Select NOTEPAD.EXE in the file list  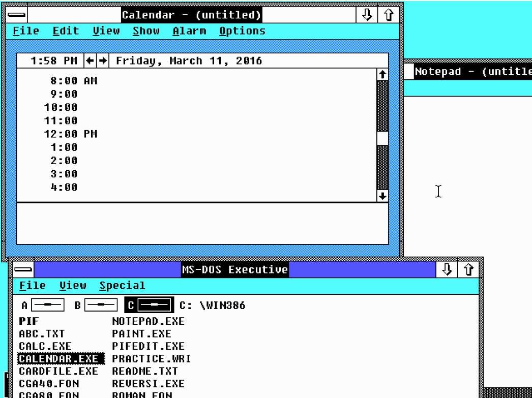147,321
